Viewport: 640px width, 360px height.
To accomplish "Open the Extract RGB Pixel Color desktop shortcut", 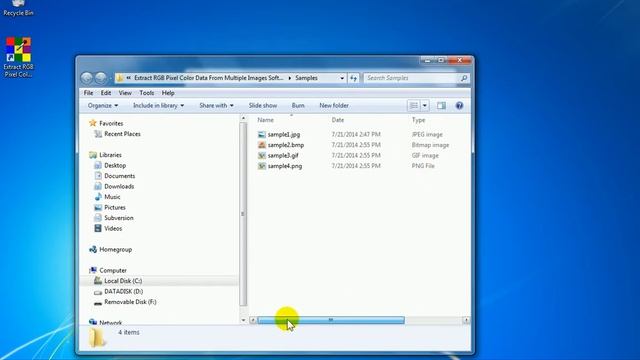I will click(18, 57).
